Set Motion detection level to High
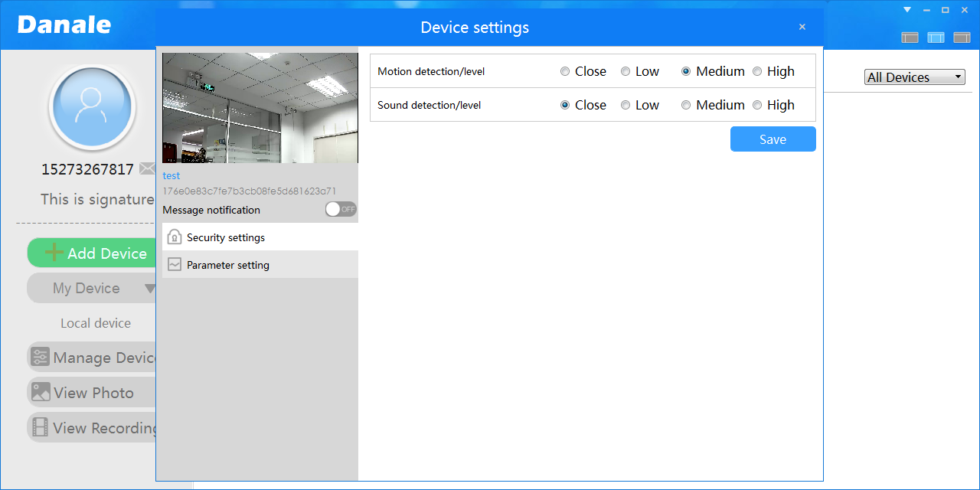This screenshot has width=980, height=490. [757, 72]
